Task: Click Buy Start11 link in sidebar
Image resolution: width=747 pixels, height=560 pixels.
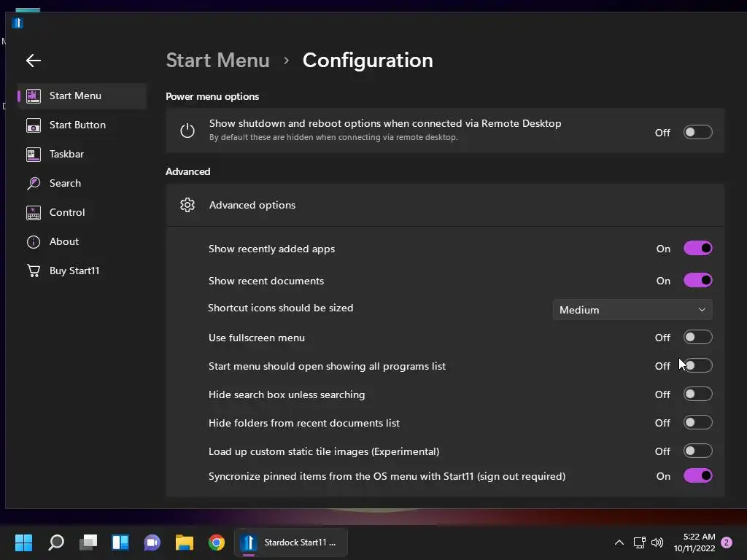Action: coord(82,271)
